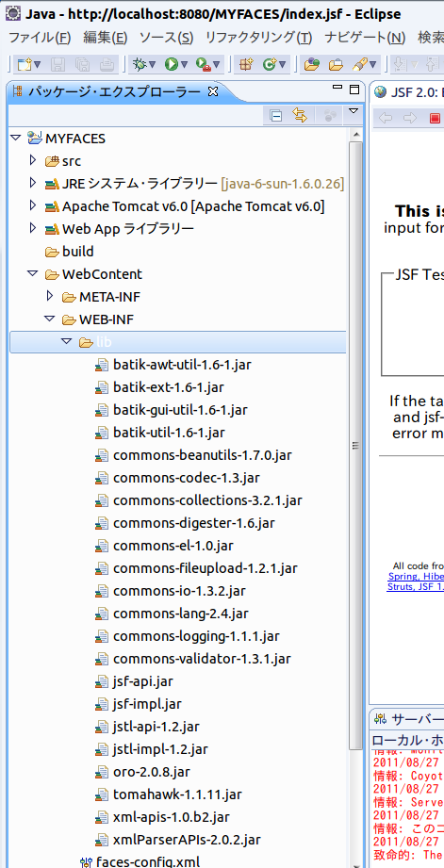Click the Search flashlight toolbar icon
This screenshot has width=444, height=868.
359,65
